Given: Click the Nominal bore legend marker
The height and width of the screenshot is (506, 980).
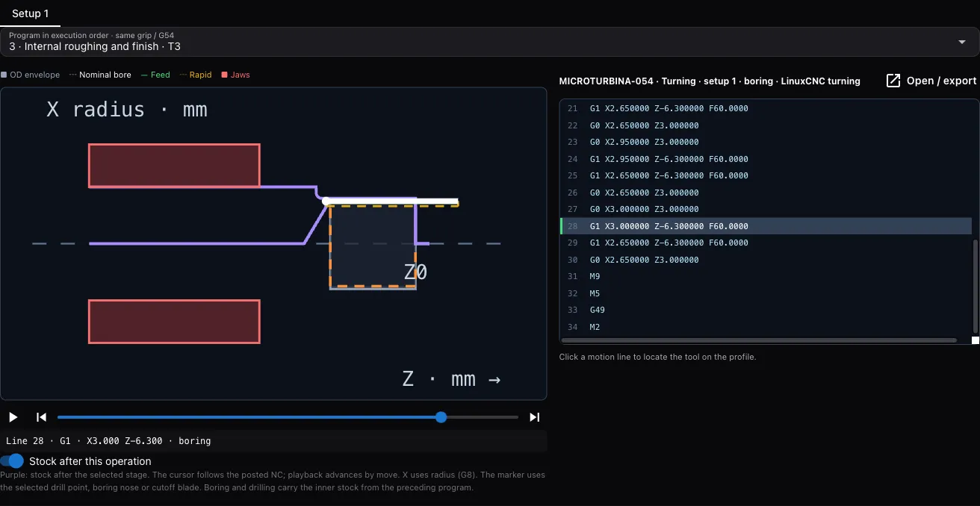Looking at the screenshot, I should [x=72, y=75].
